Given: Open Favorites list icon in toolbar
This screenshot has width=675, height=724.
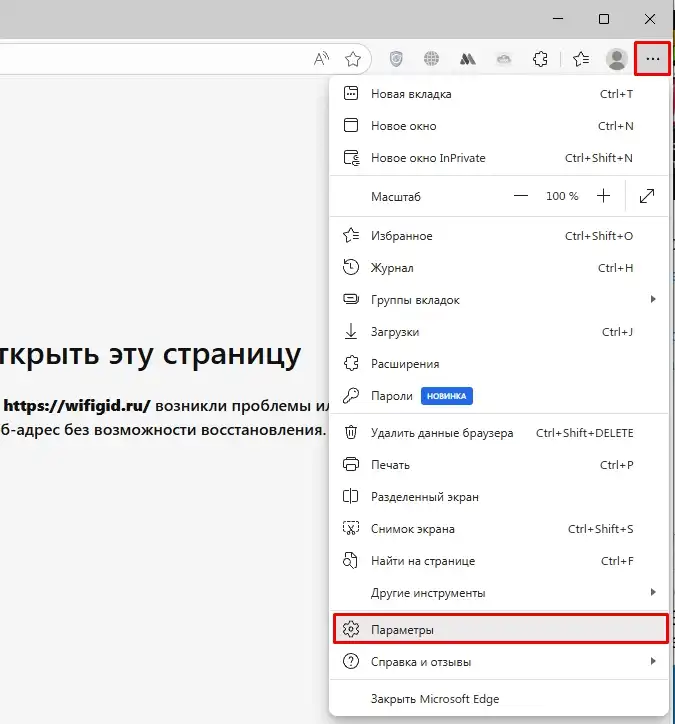Looking at the screenshot, I should (581, 59).
